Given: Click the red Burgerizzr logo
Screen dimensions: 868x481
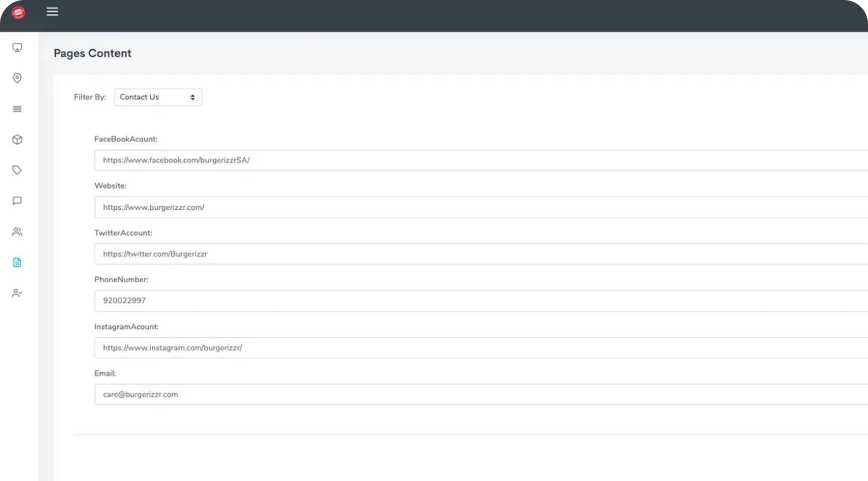Looking at the screenshot, I should [x=18, y=13].
